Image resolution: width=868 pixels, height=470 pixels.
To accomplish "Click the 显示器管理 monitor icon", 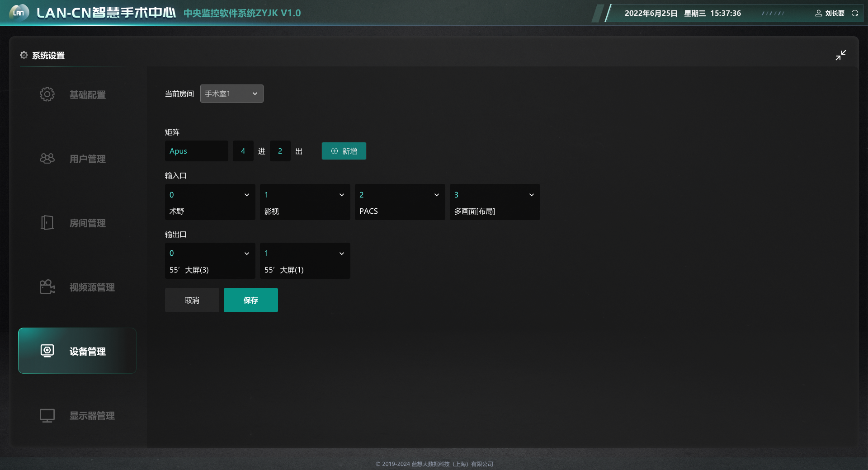I will 47,415.
